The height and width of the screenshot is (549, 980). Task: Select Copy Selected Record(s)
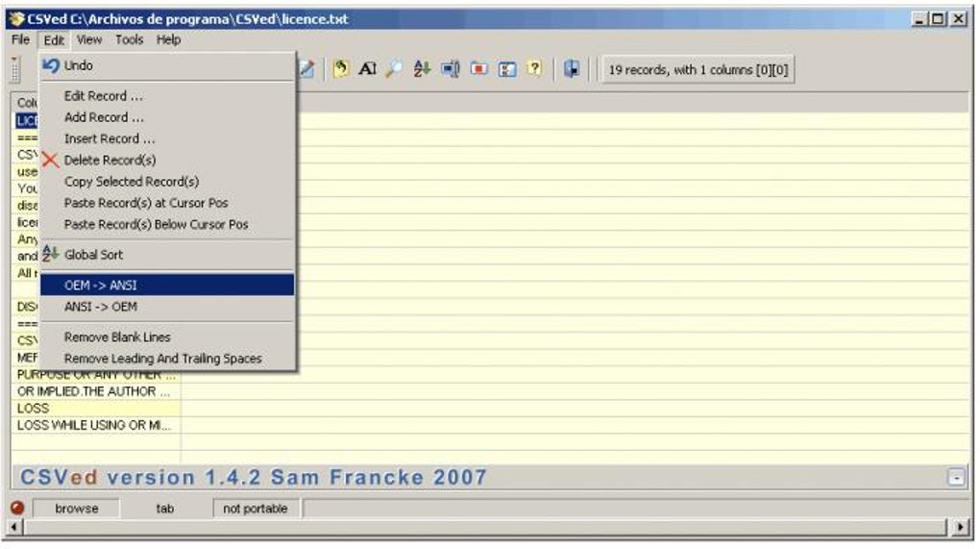click(167, 182)
